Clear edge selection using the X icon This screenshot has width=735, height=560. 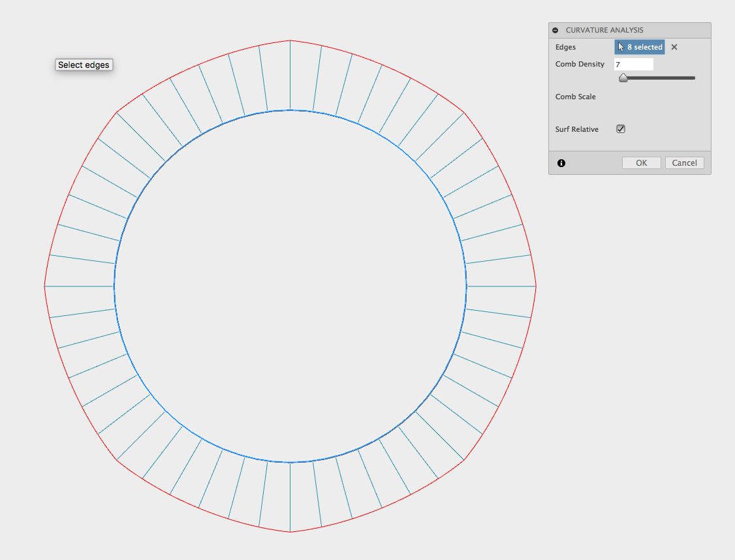coord(674,46)
